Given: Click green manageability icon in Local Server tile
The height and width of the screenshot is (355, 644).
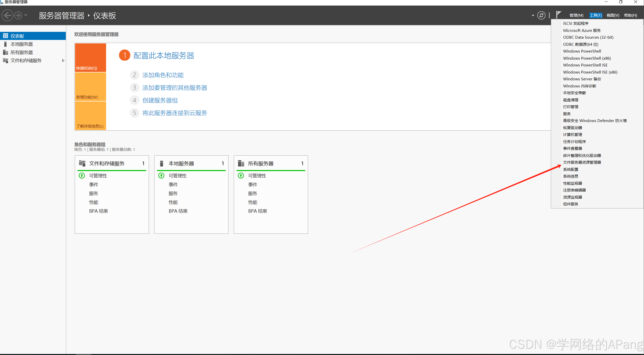Looking at the screenshot, I should coord(161,176).
